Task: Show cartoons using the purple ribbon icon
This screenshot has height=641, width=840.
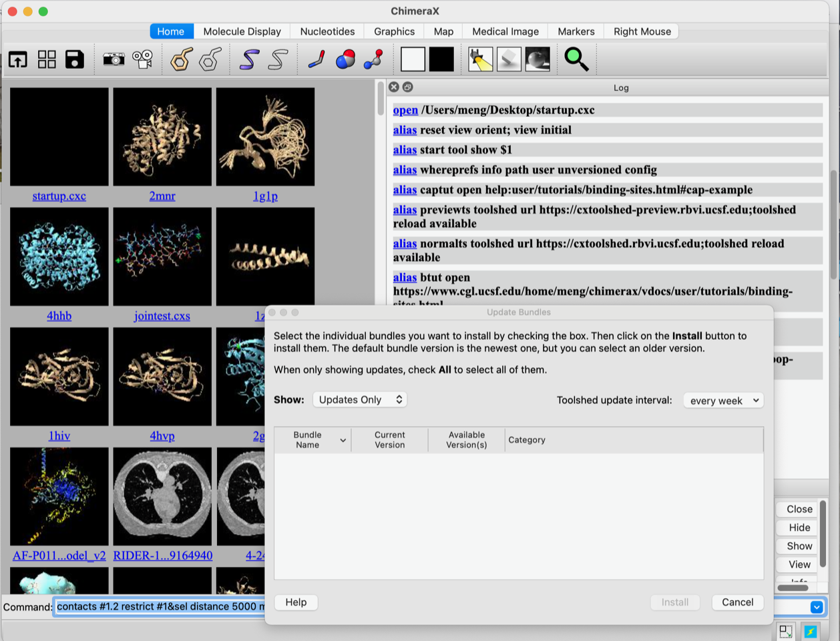Action: tap(249, 59)
